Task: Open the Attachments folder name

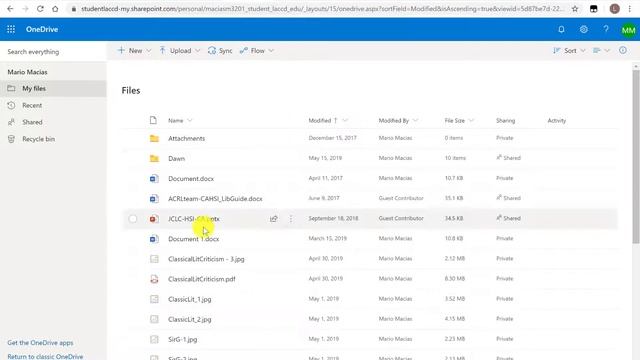Action: 187,138
